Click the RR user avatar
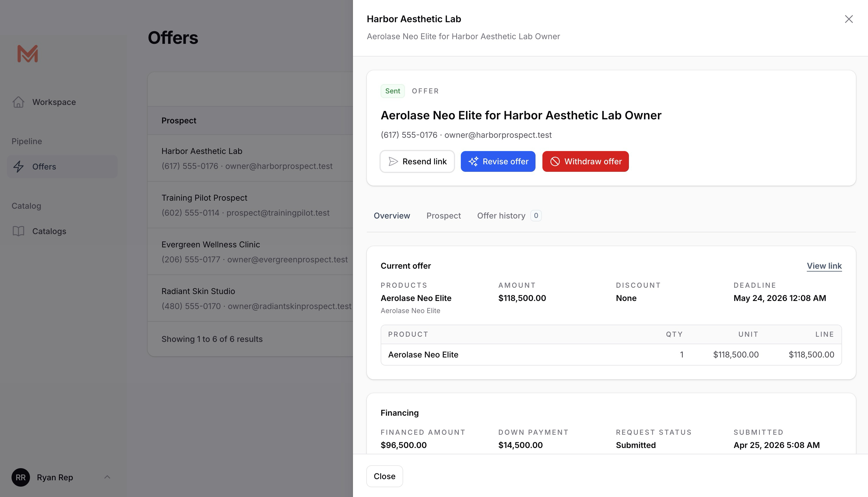 coord(20,477)
